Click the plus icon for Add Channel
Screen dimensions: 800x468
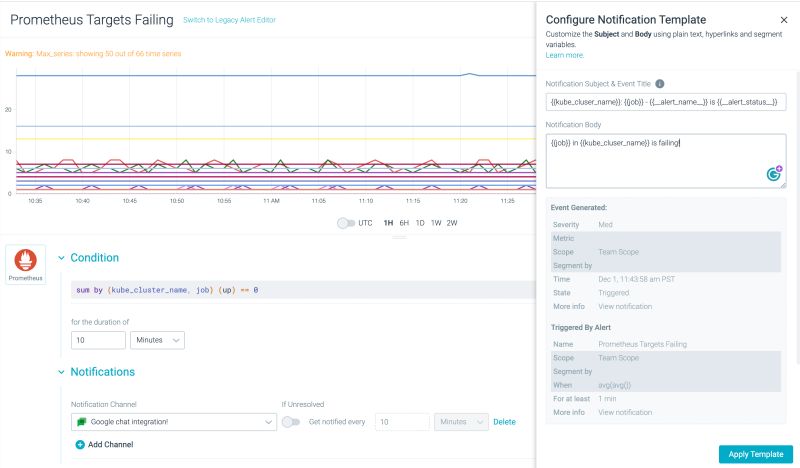coord(80,445)
